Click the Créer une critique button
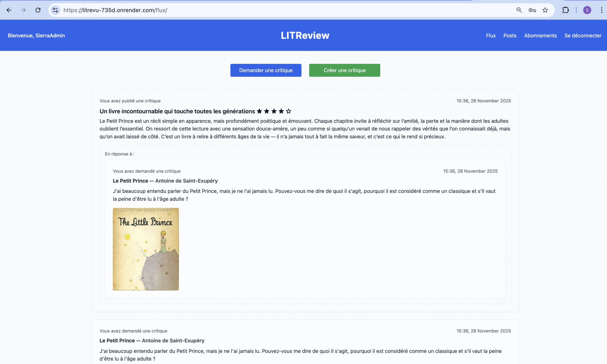Viewport: 607px width, 364px height. click(345, 70)
